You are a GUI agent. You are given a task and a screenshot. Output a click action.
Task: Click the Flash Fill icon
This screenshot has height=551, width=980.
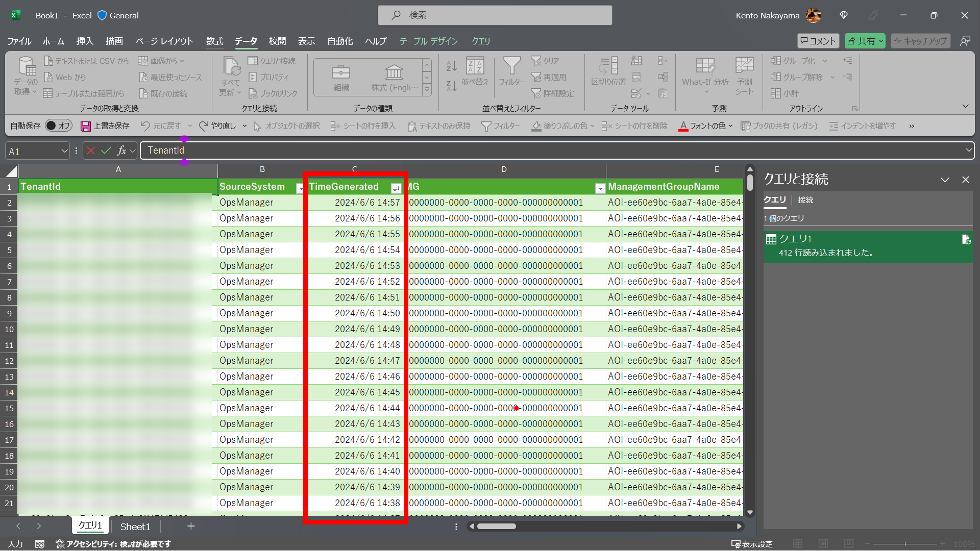[636, 61]
